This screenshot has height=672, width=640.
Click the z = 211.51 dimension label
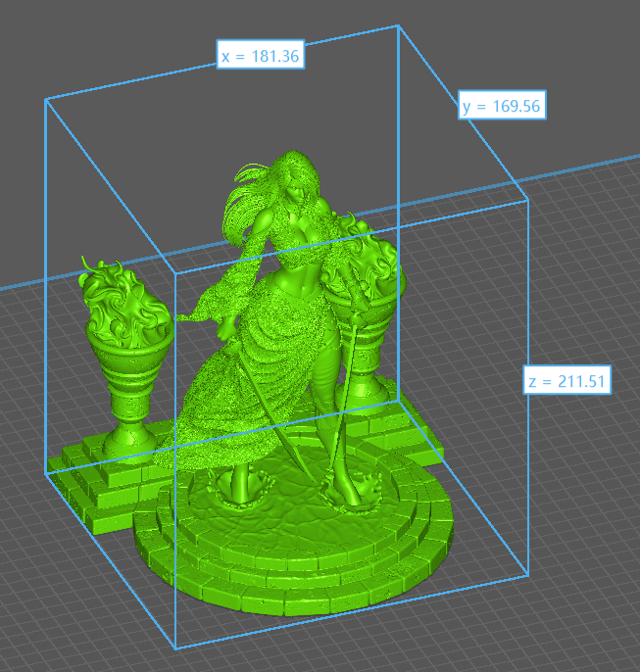click(566, 381)
